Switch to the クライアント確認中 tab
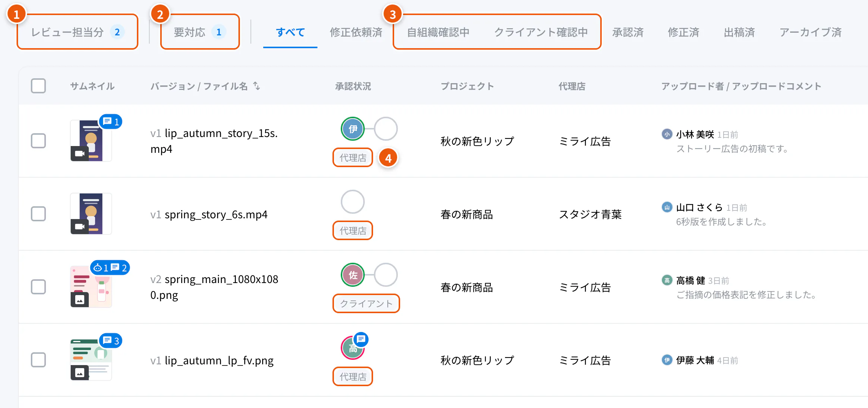This screenshot has width=868, height=408. (x=541, y=32)
